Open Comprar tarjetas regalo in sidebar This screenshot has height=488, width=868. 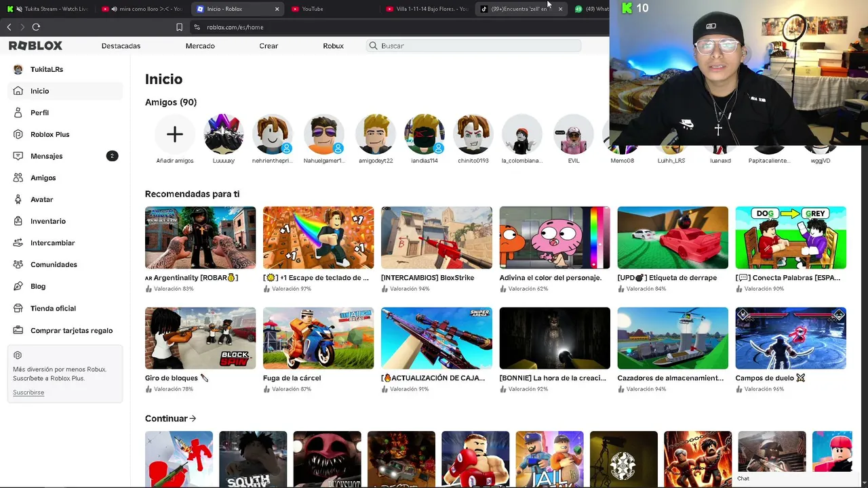65,330
